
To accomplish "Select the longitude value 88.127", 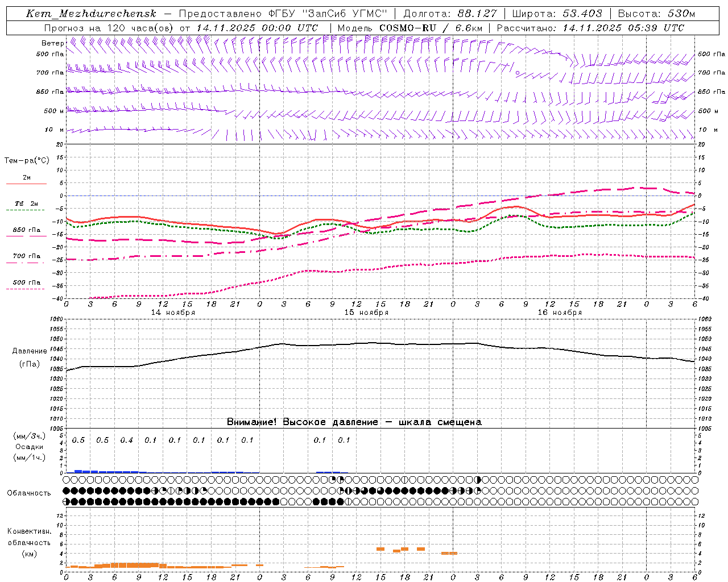I will [477, 14].
